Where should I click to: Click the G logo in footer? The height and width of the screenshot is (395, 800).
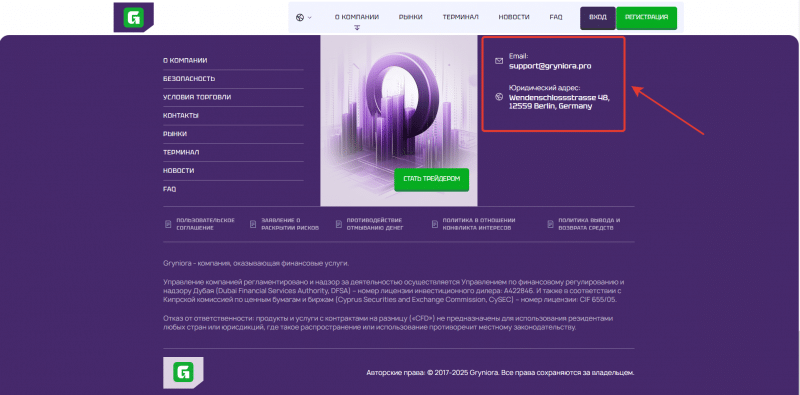(183, 373)
